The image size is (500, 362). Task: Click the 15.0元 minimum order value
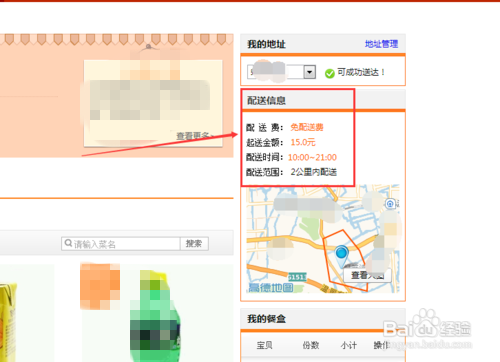click(x=303, y=142)
